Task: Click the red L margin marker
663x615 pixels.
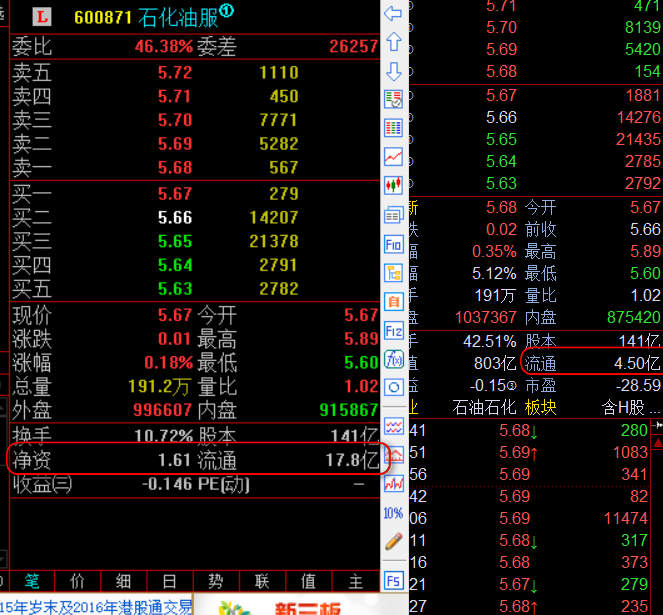Action: [42, 17]
